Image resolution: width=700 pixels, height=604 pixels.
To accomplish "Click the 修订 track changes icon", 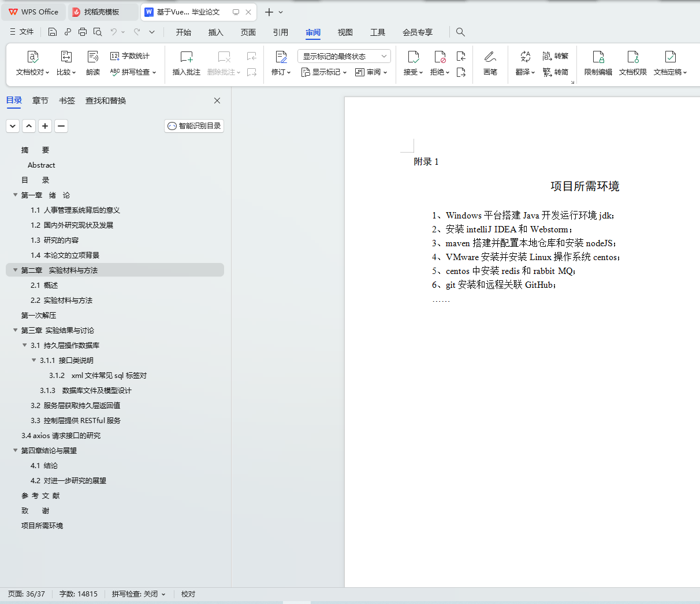I will tap(281, 57).
